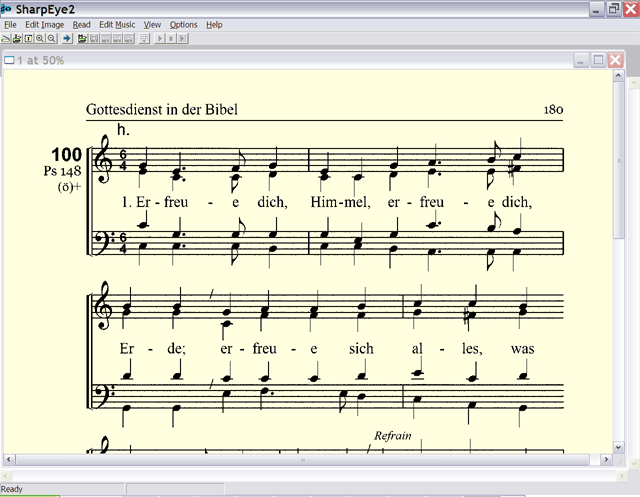This screenshot has height=497, width=640.
Task: Click the skip-to-end playback icon
Action: pyautogui.click(x=183, y=39)
